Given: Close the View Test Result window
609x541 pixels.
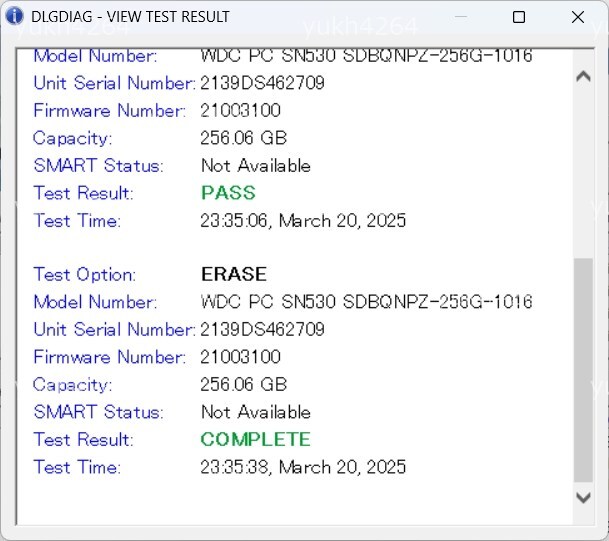Looking at the screenshot, I should 578,17.
